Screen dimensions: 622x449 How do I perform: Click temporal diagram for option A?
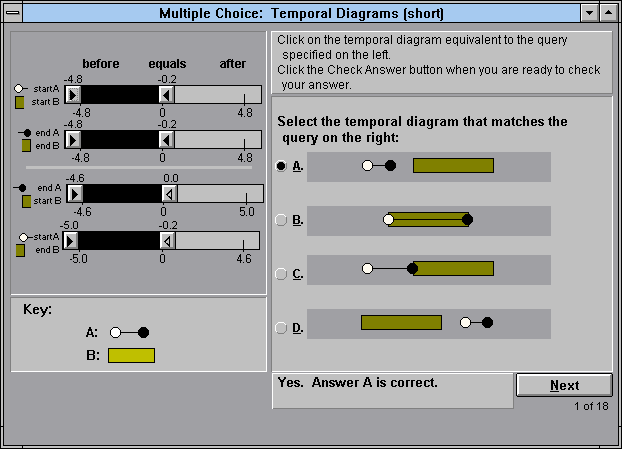click(429, 167)
